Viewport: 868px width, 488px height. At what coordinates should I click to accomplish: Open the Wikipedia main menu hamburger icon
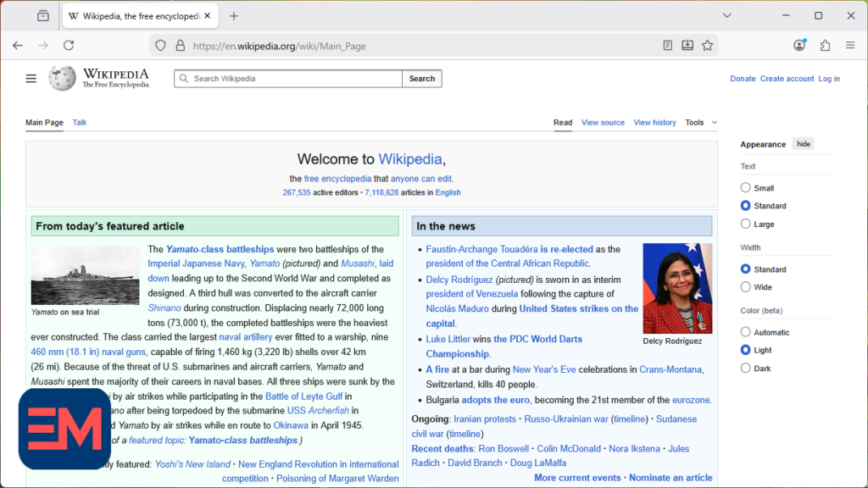(x=31, y=79)
